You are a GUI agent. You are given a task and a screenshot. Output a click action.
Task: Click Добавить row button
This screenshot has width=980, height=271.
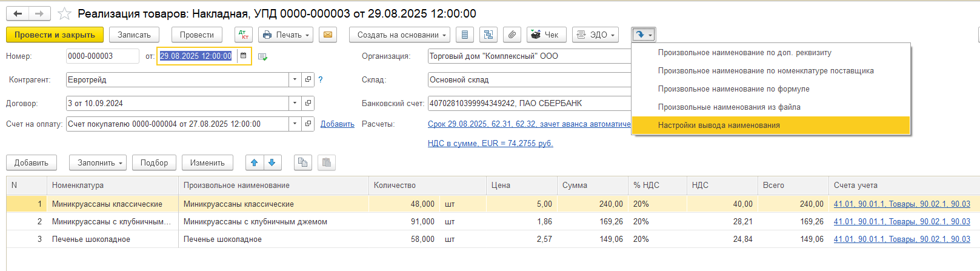tap(32, 162)
